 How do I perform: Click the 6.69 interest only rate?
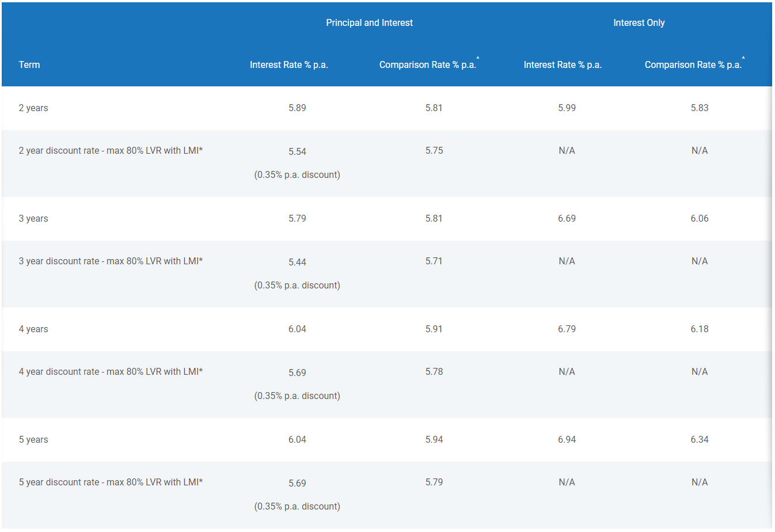(x=567, y=219)
